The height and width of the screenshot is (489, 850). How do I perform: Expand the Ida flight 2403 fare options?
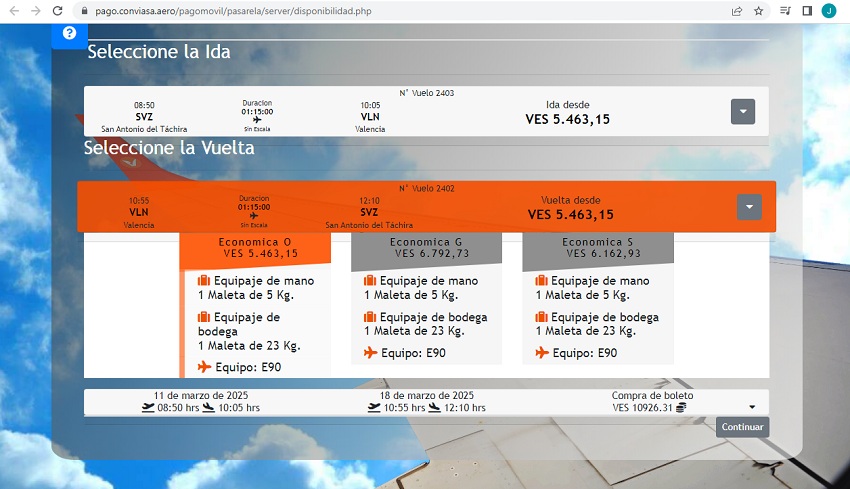coord(742,111)
